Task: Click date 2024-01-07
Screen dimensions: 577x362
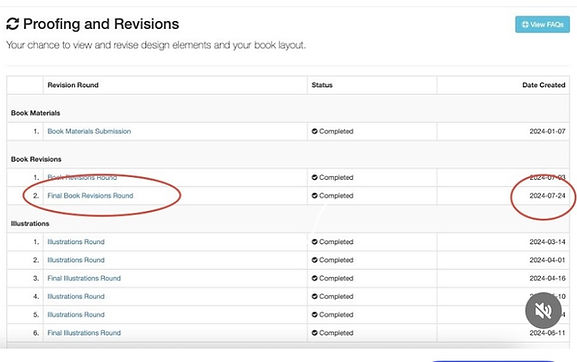Action: tap(547, 131)
